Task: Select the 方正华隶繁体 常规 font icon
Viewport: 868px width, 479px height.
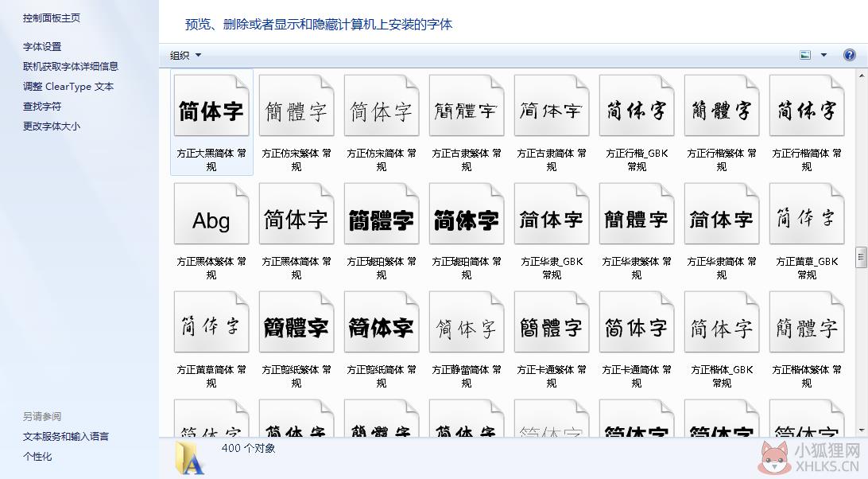Action: point(637,214)
